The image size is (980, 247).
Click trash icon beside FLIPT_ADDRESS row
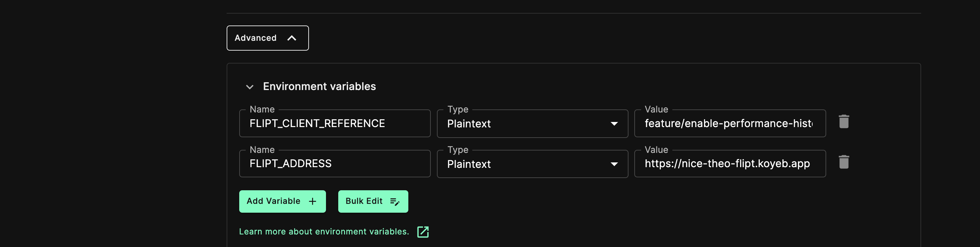tap(844, 162)
